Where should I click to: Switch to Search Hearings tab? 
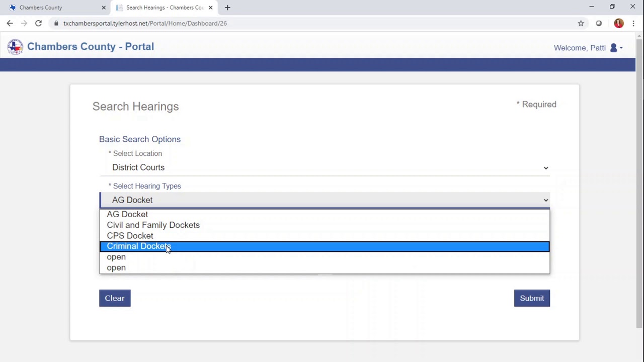(x=165, y=8)
